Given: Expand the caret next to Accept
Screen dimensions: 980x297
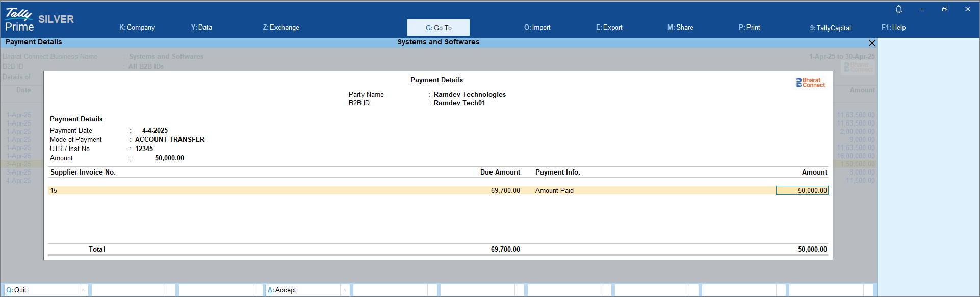Looking at the screenshot, I should point(345,290).
